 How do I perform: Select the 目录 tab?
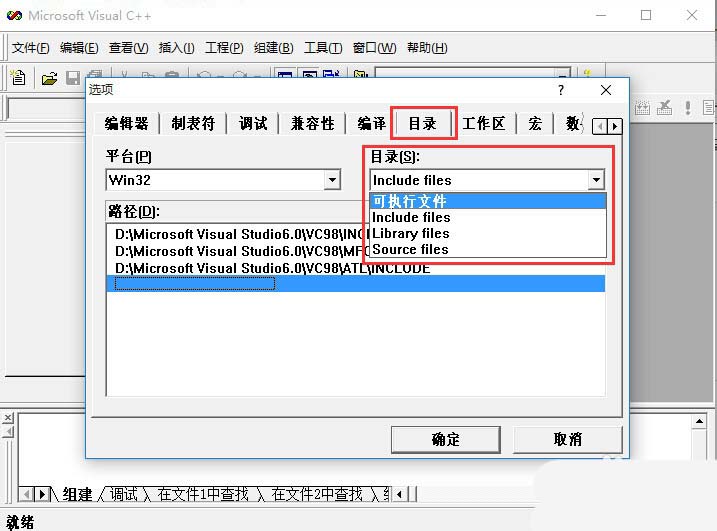click(x=423, y=123)
